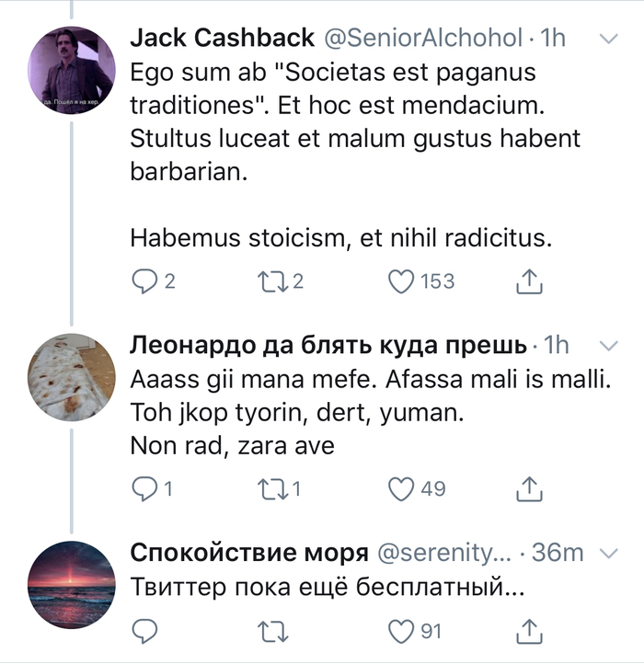
Task: Share Jack Cashback's tweet
Action: coord(529,281)
